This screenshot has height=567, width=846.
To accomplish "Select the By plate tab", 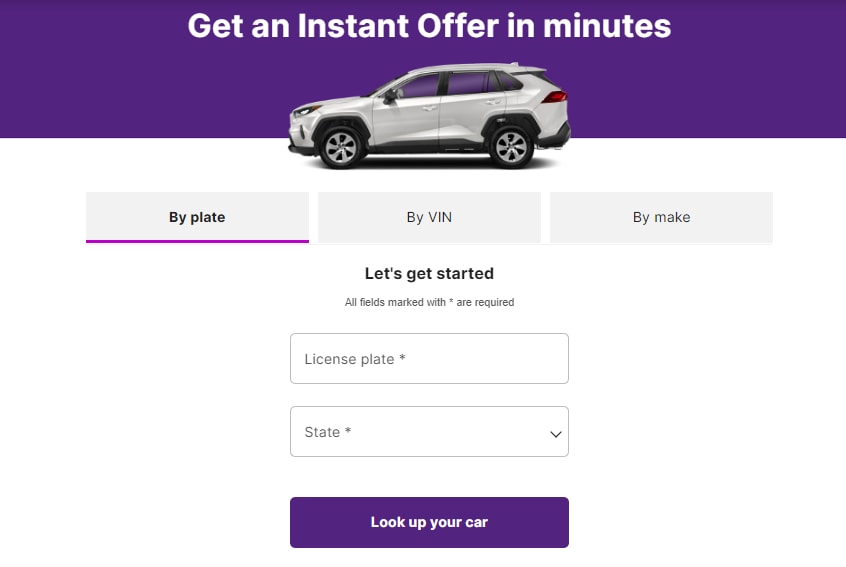I will point(197,217).
